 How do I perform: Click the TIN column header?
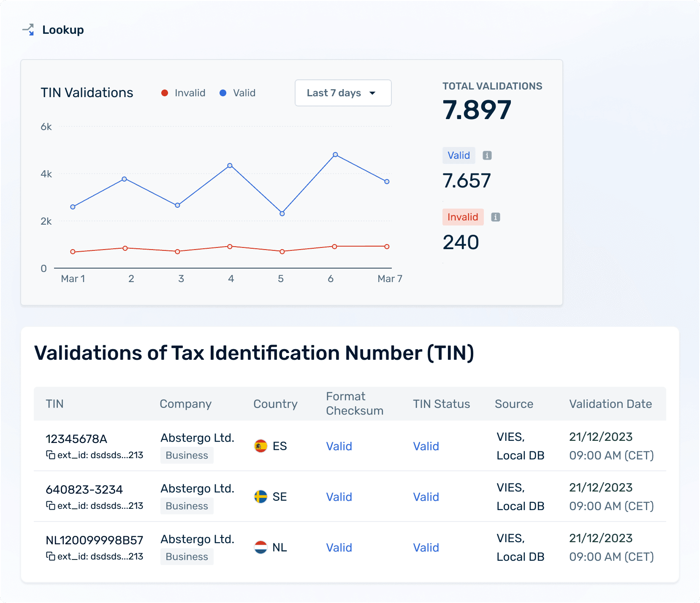tap(54, 404)
